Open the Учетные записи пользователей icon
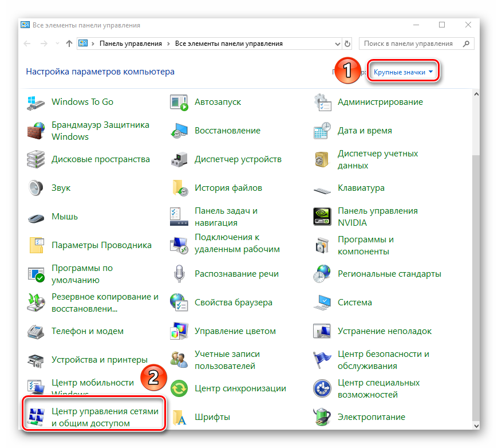Viewport: 498px width, 448px height. (x=179, y=360)
